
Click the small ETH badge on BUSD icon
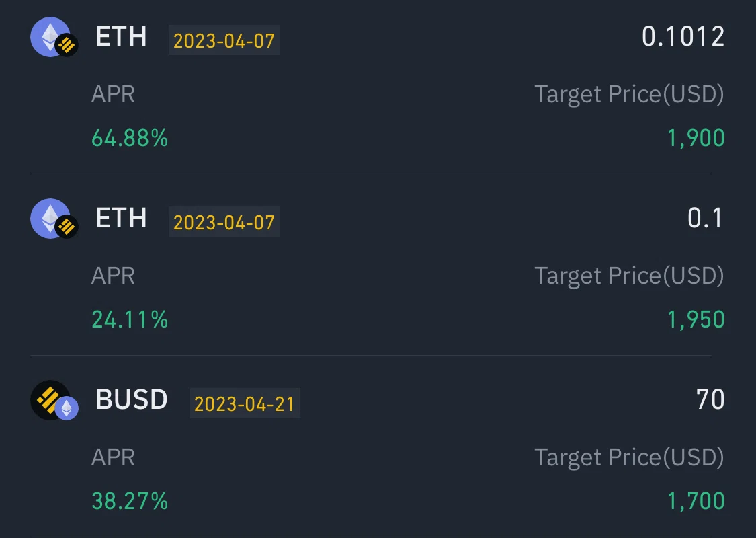tap(67, 409)
